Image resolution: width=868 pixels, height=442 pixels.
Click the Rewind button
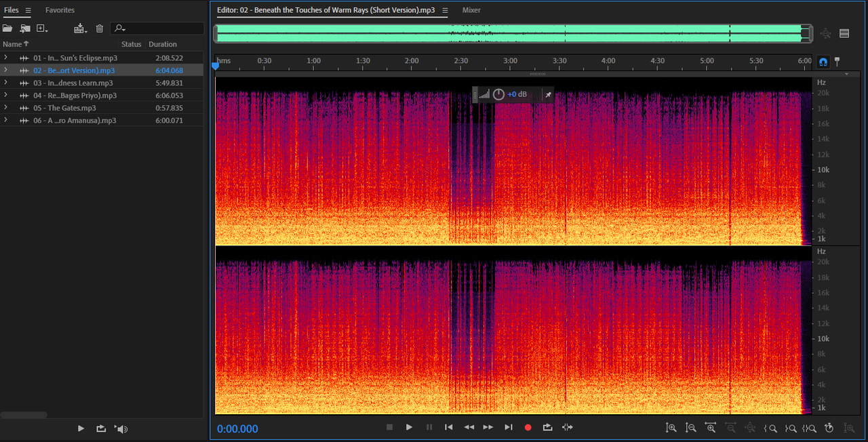pyautogui.click(x=469, y=427)
